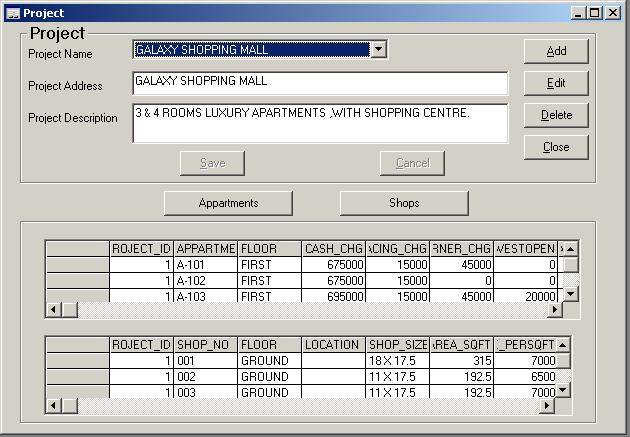Select the shop 001 cell
Screen dimensions: 630x437
pyautogui.click(x=205, y=360)
